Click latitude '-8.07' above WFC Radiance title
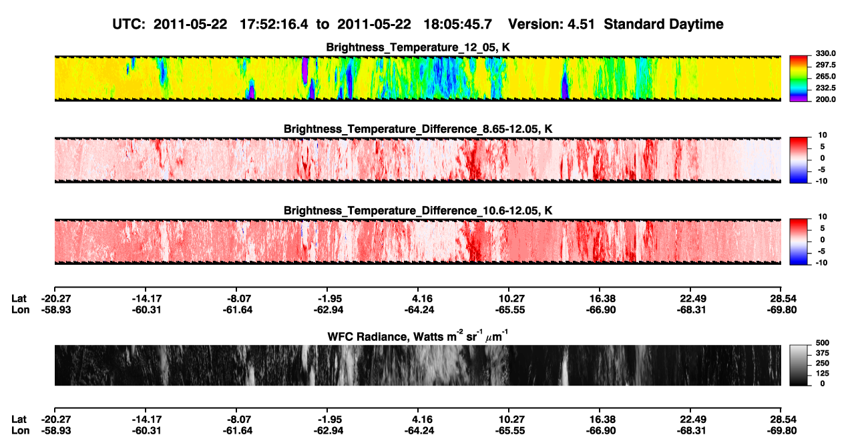This screenshot has height=445, width=868. click(238, 298)
